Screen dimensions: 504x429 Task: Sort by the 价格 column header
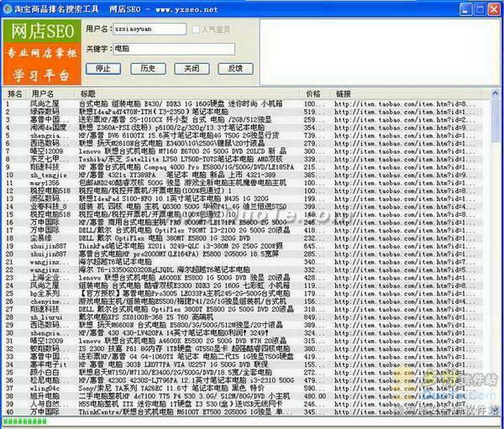tap(313, 94)
